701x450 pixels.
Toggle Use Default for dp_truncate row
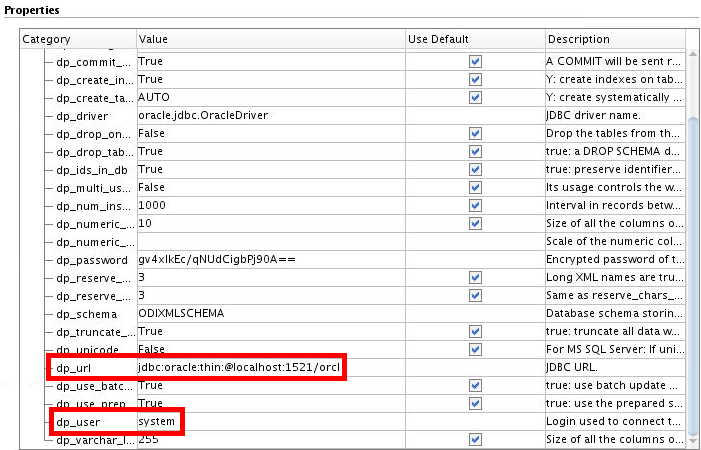pyautogui.click(x=475, y=331)
